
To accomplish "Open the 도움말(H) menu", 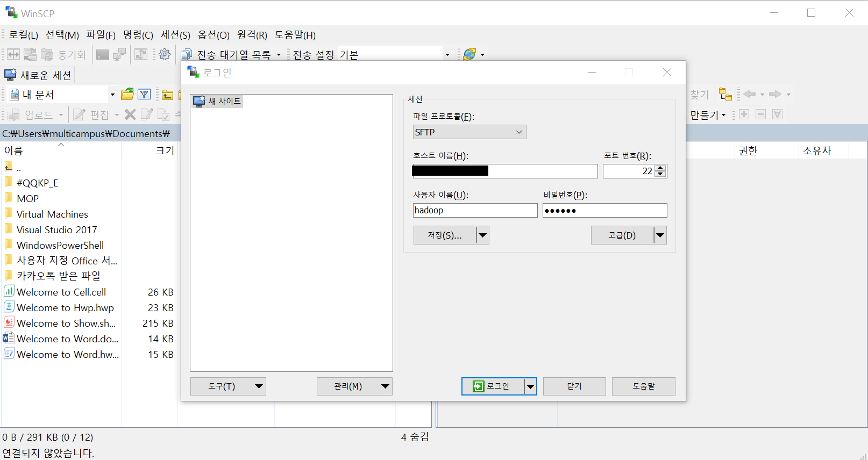I will pos(295,35).
